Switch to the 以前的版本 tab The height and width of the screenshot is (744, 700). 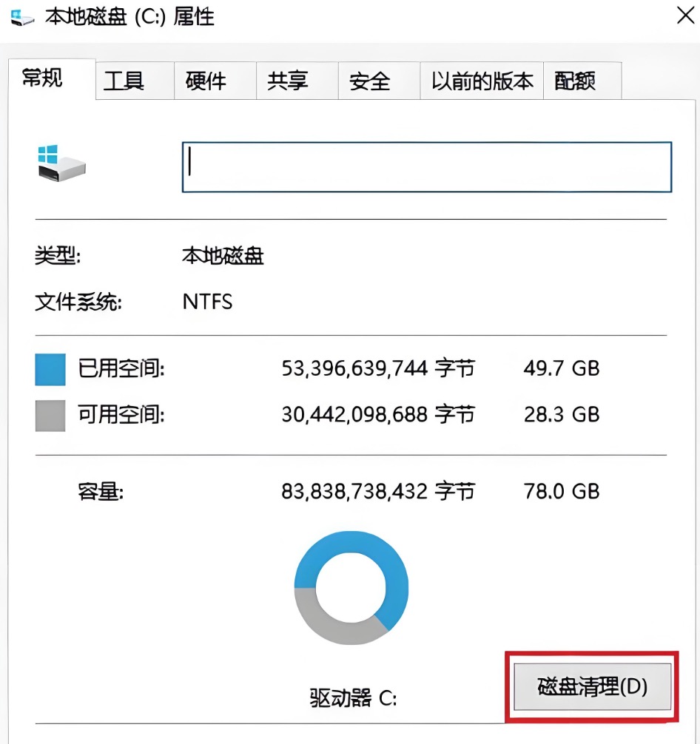click(x=482, y=81)
